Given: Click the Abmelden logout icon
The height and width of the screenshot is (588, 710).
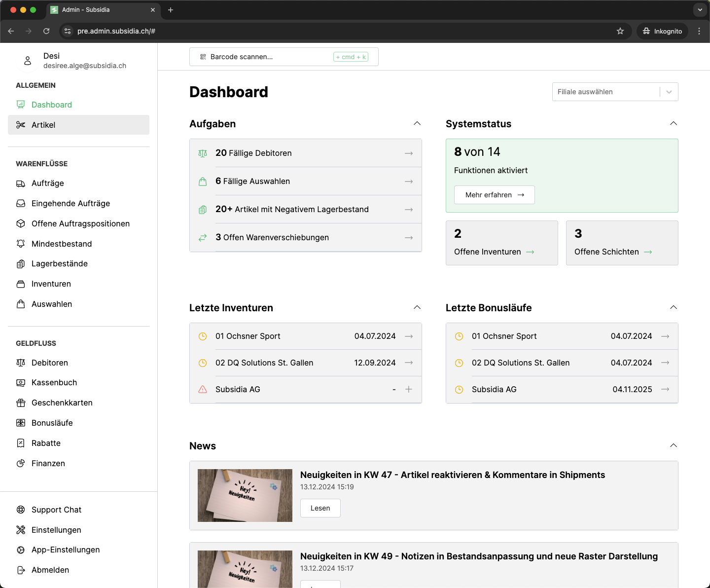Looking at the screenshot, I should coord(21,570).
